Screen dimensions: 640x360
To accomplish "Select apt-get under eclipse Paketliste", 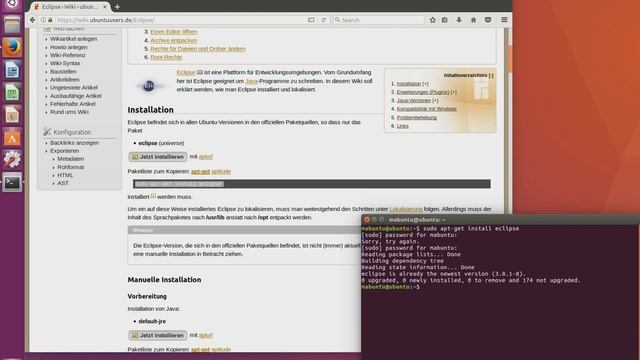I will [200, 171].
